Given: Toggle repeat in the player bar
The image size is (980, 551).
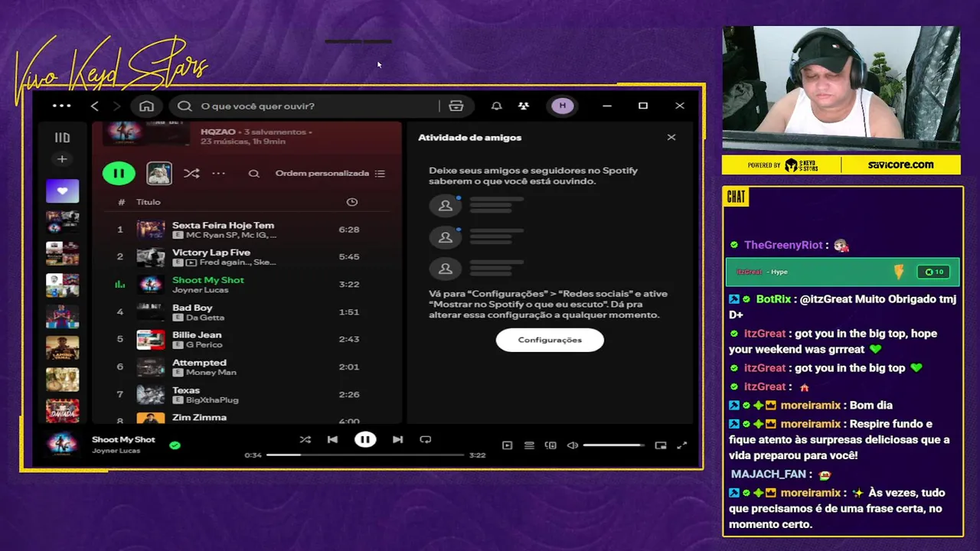Looking at the screenshot, I should click(426, 439).
